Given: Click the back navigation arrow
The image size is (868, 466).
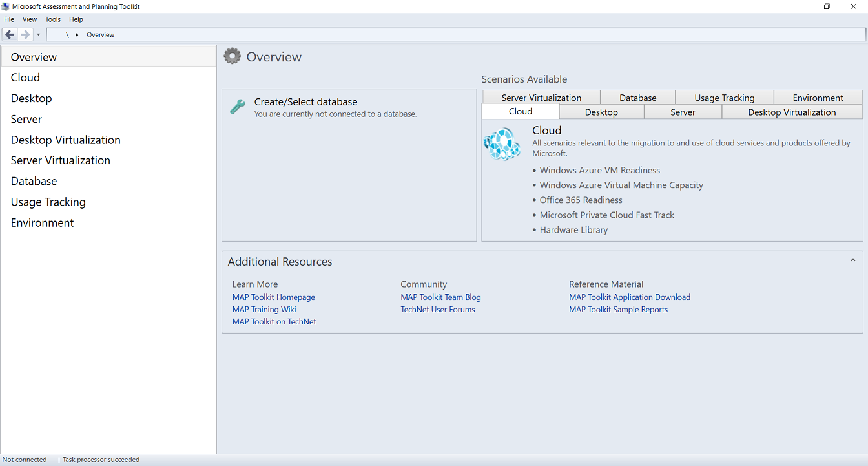Looking at the screenshot, I should 10,35.
